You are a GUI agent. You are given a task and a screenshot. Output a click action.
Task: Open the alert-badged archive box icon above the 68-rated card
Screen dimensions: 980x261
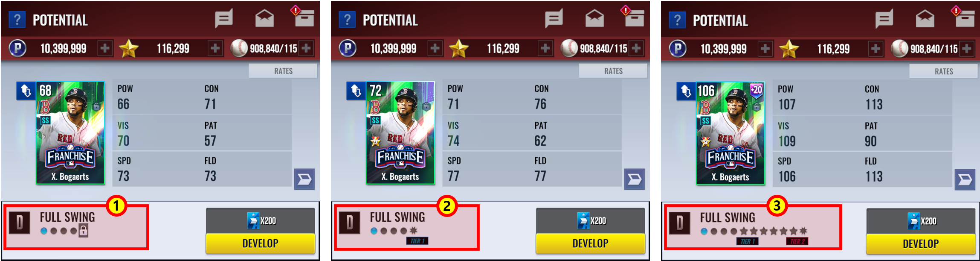pos(303,17)
